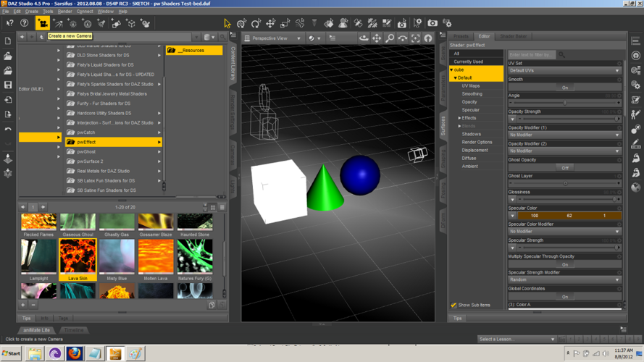The width and height of the screenshot is (644, 362).
Task: Toggle Multiply Specular Through Opacity switch
Action: (565, 264)
